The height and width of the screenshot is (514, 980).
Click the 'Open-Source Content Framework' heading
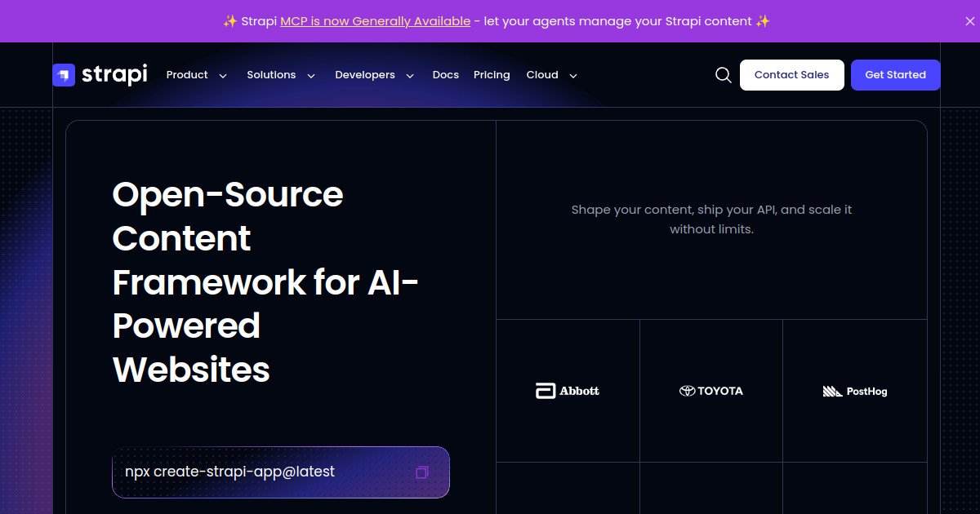coord(266,282)
